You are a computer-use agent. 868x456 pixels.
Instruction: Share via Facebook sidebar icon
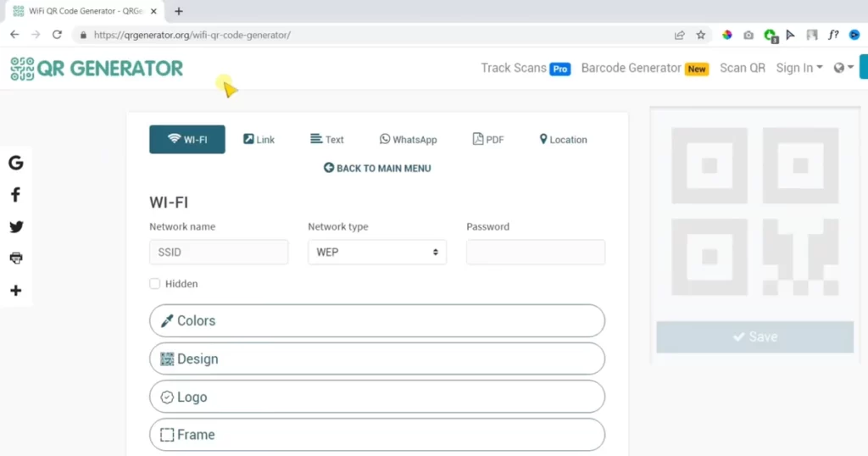(x=16, y=195)
